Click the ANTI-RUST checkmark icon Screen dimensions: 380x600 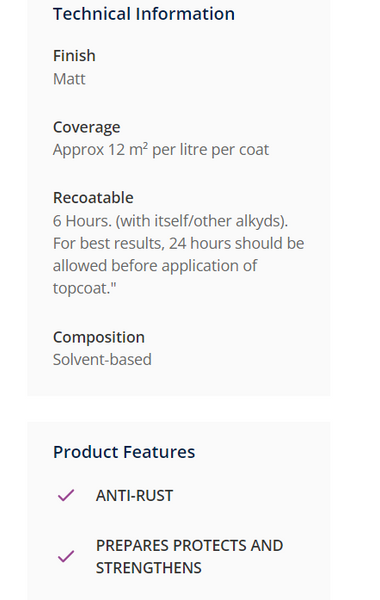66,495
